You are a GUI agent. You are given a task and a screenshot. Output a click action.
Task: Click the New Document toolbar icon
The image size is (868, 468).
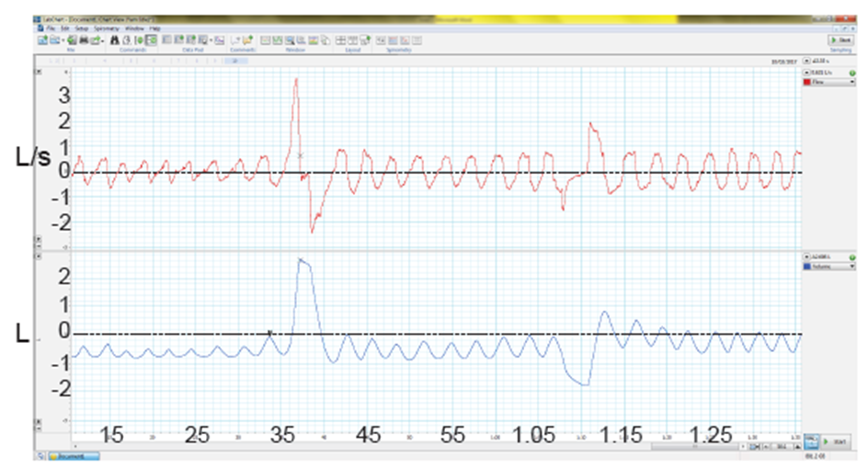pyautogui.click(x=42, y=40)
